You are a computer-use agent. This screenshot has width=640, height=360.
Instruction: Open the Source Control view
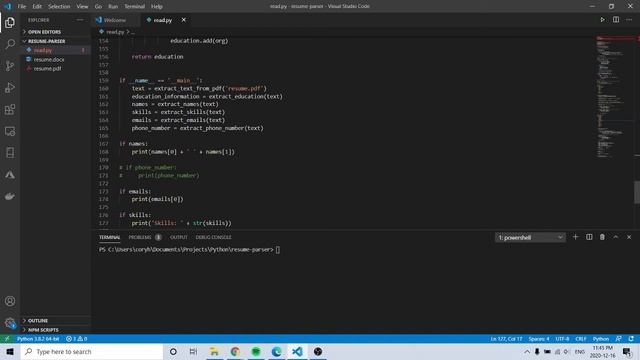tap(10, 66)
